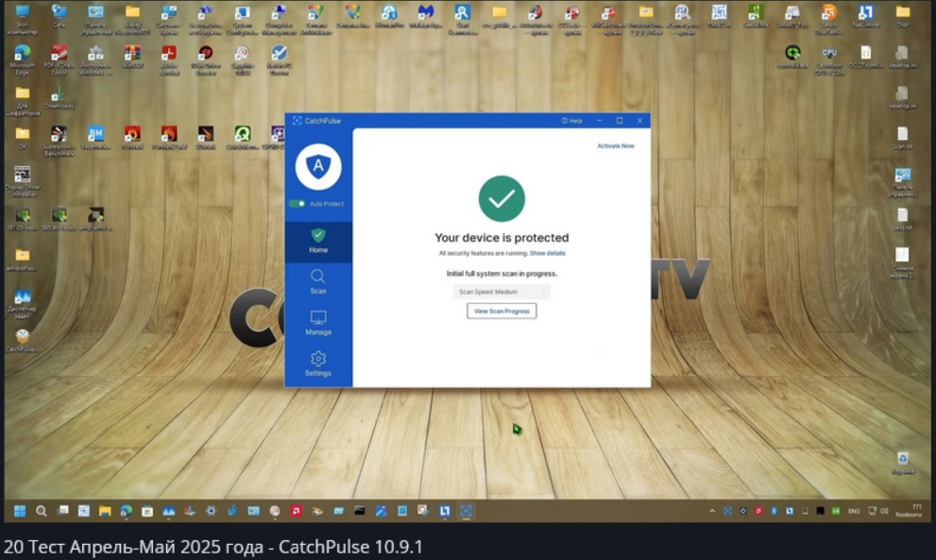Open File Explorer from the taskbar

click(105, 511)
